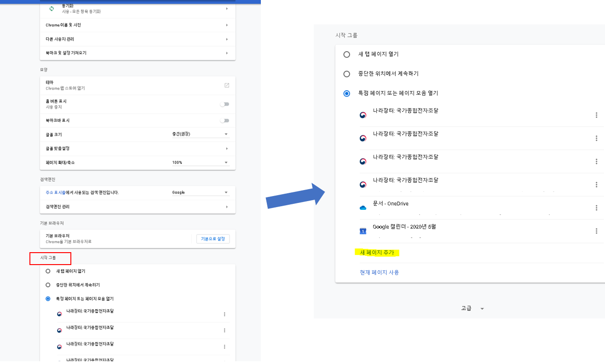Click the 주소 표시줄 link
The image size is (605, 364).
click(55, 192)
